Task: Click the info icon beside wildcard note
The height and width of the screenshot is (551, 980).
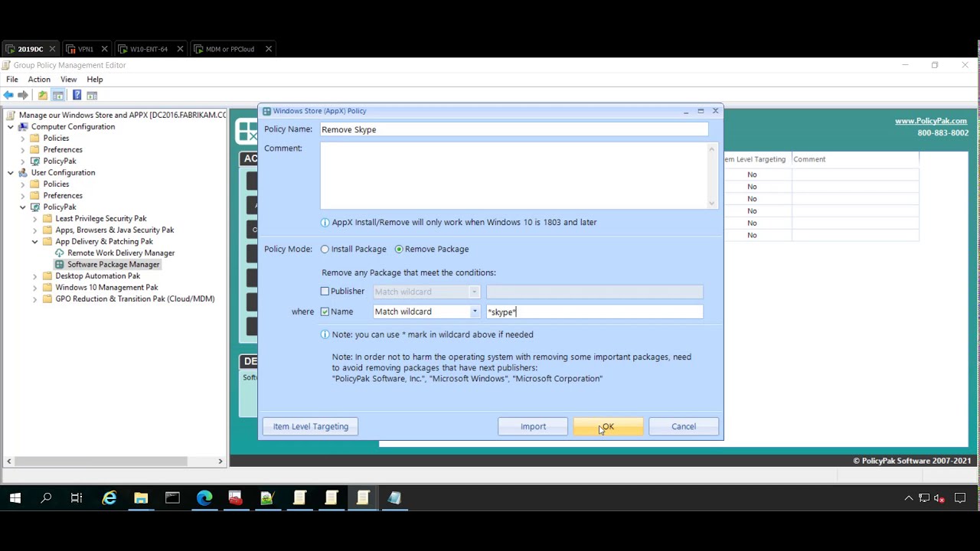Action: tap(325, 334)
